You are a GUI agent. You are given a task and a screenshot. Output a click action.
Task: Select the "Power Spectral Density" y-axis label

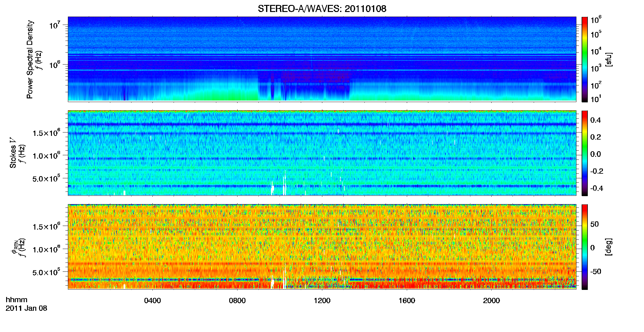coord(30,59)
